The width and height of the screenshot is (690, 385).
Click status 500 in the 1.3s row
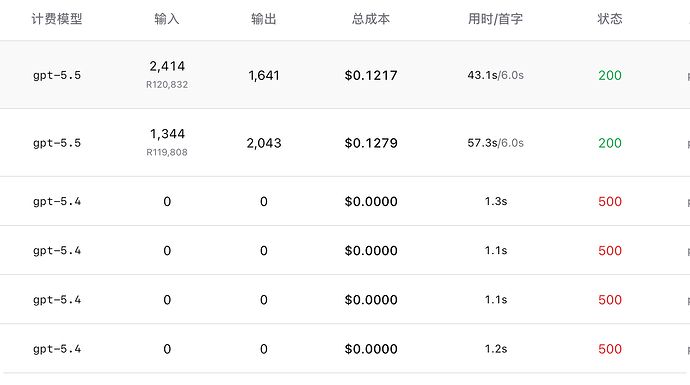coord(610,202)
